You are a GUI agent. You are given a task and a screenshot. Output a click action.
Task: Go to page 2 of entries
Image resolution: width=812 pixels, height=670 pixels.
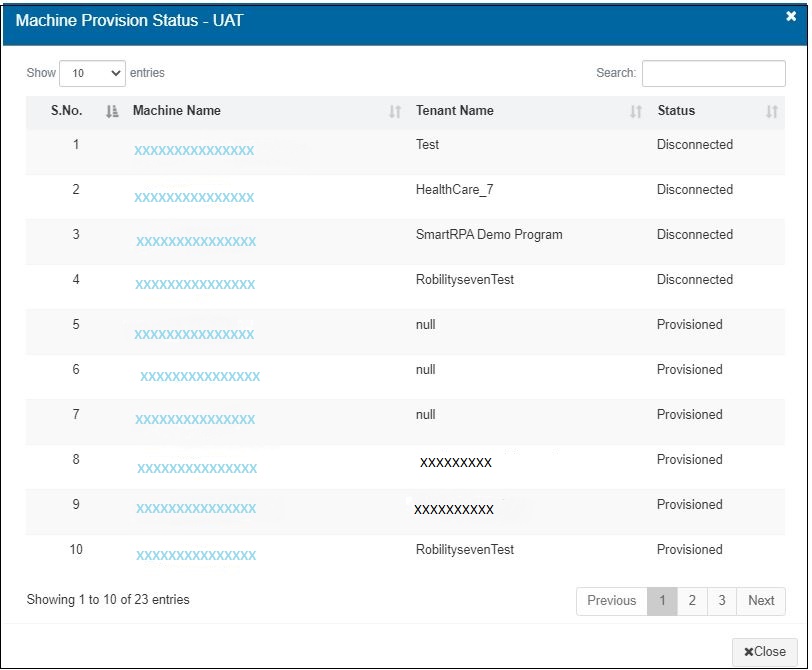tap(691, 601)
